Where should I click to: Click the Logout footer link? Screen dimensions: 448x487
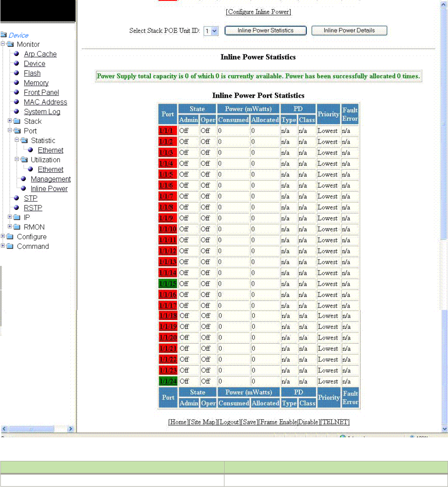click(x=229, y=422)
